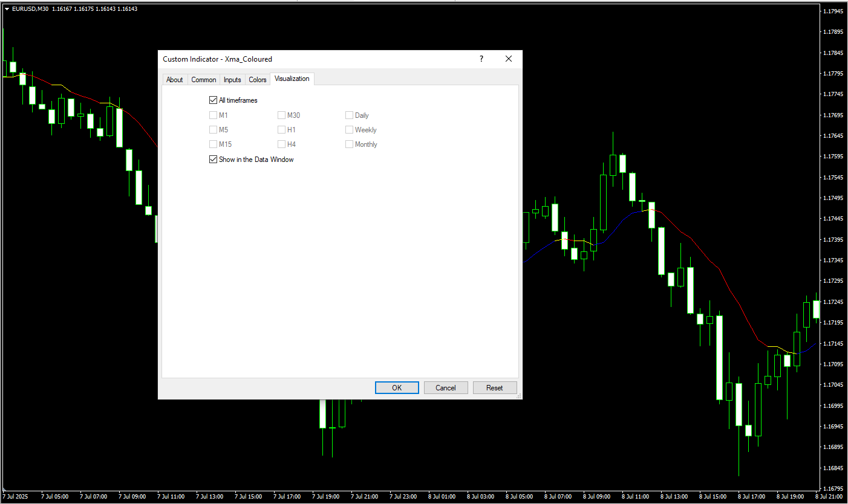Tick the Weekly timeframe checkbox

(x=349, y=129)
